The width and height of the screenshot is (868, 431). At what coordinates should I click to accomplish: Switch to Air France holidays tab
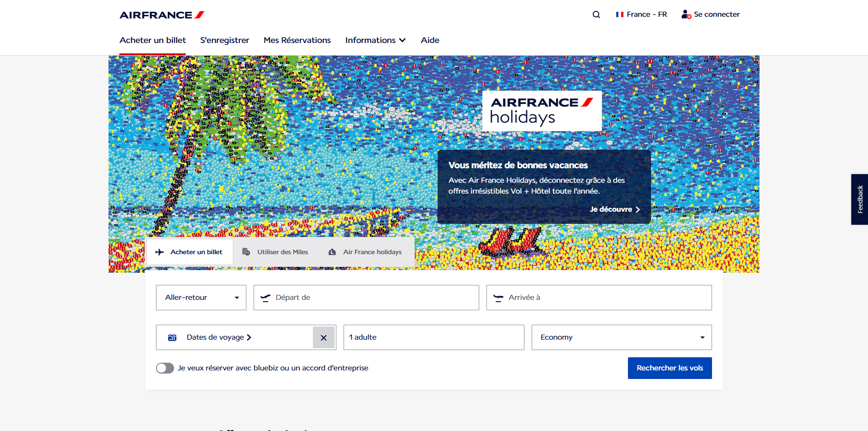pos(366,252)
